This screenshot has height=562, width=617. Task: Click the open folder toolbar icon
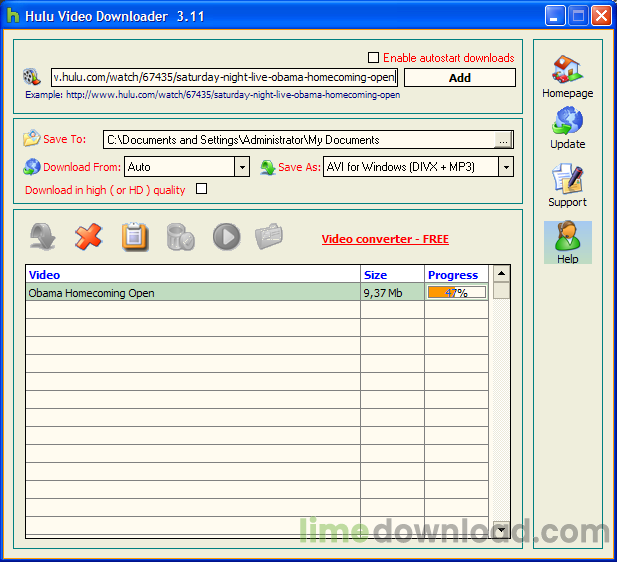(x=269, y=236)
